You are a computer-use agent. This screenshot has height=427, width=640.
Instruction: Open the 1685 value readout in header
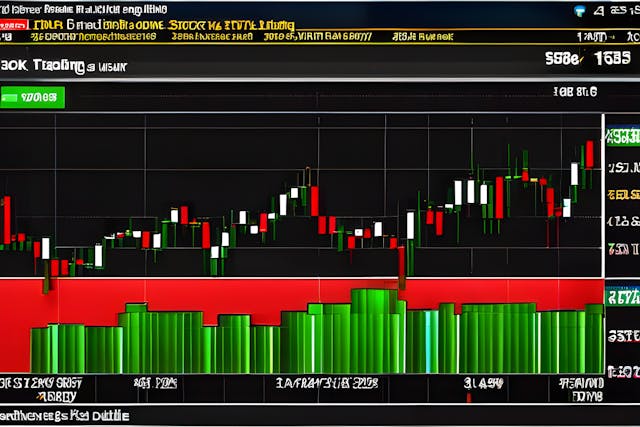612,58
